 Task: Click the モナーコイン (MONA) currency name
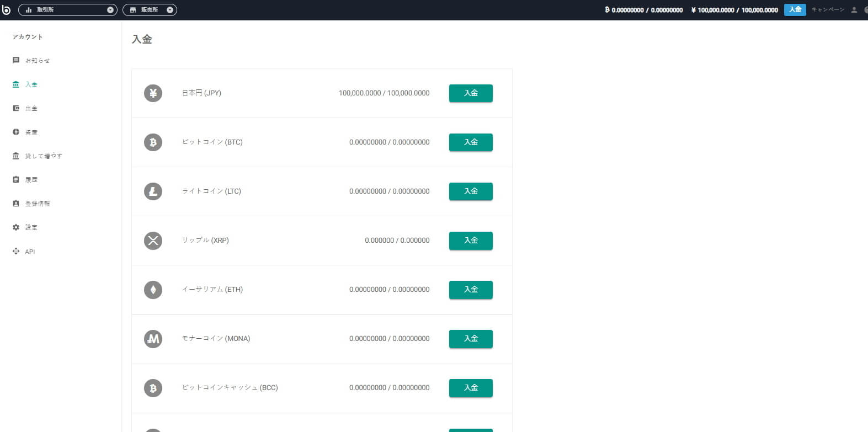[x=216, y=339]
